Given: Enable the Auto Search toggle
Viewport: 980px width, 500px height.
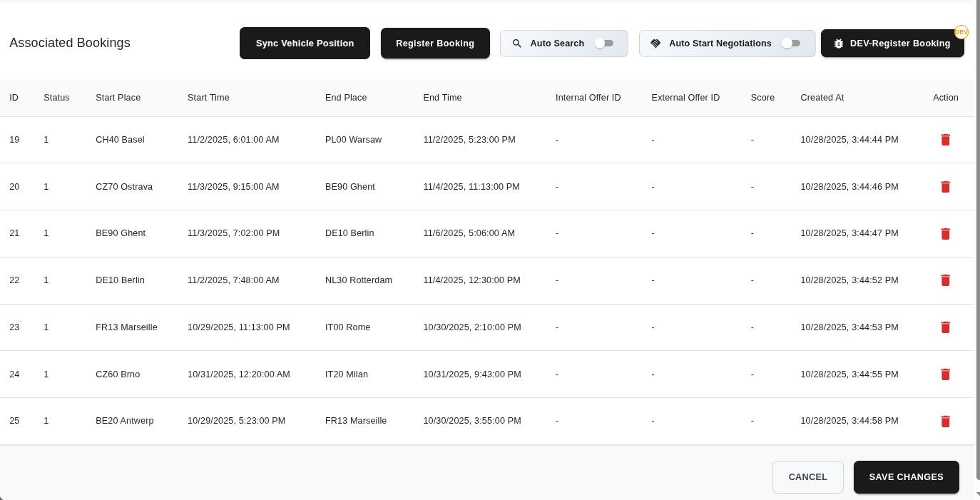Looking at the screenshot, I should (x=606, y=43).
